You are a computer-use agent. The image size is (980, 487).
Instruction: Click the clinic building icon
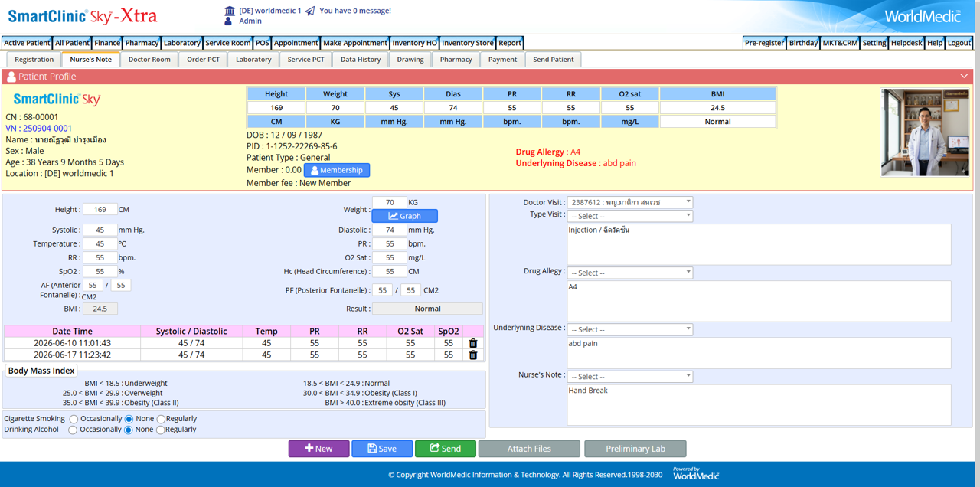point(230,11)
